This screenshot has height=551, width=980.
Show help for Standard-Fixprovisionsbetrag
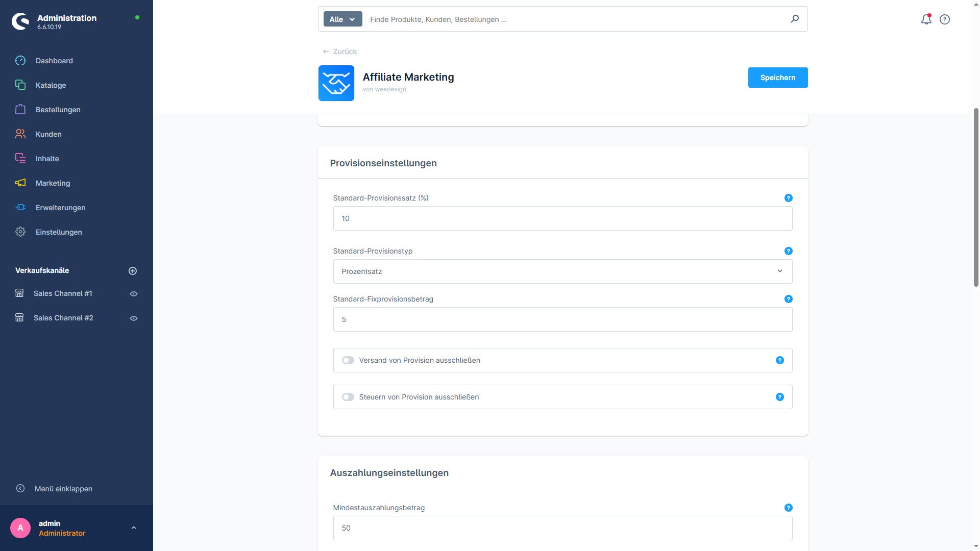[x=788, y=299]
